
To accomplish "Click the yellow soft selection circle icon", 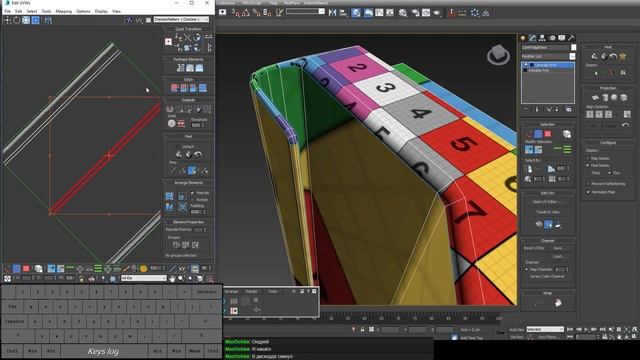I will pyautogui.click(x=143, y=268).
